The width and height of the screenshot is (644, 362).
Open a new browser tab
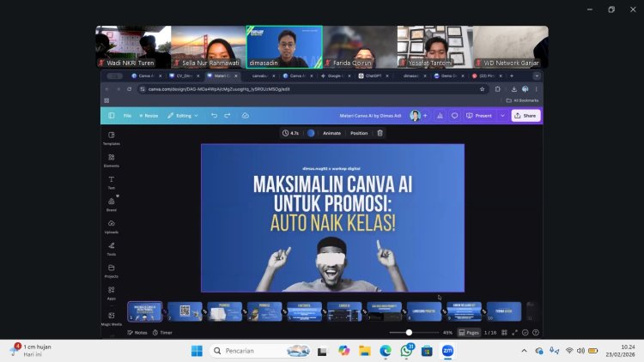point(512,76)
